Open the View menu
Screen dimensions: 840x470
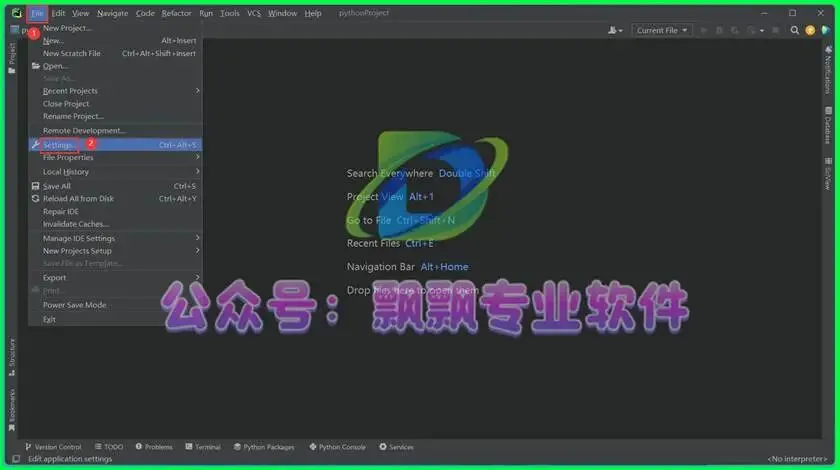coord(80,13)
